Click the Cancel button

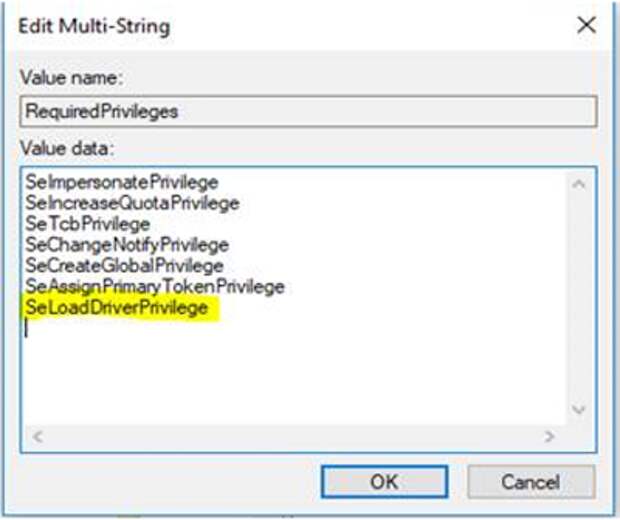531,482
